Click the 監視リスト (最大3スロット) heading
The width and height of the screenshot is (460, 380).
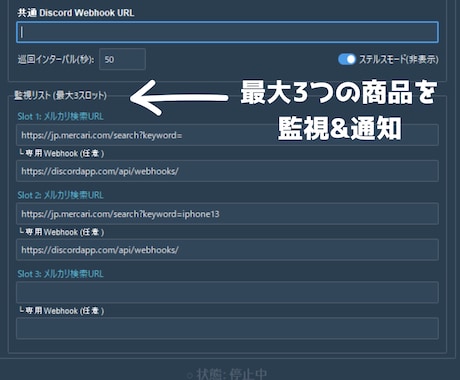click(60, 95)
